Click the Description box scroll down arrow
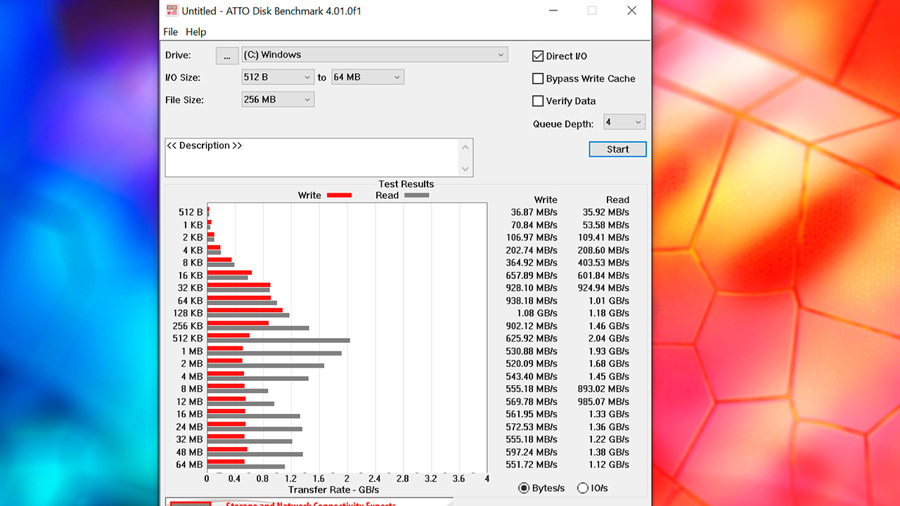This screenshot has height=506, width=900. tap(465, 169)
